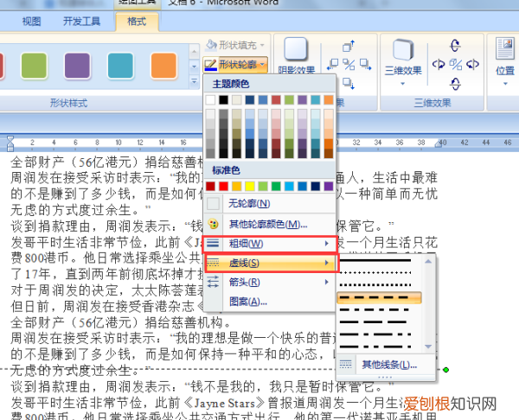The height and width of the screenshot is (420, 519).
Task: Toggle 3-D effect on/off center icon
Action: (x=456, y=64)
